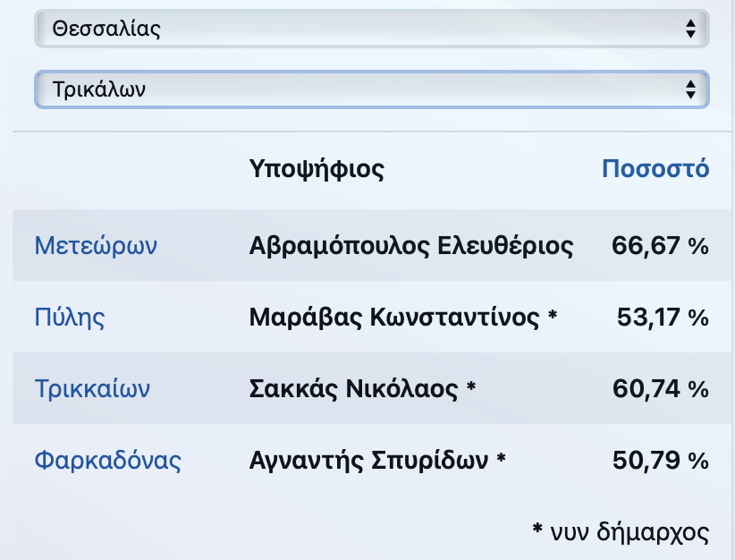Select candidate Αβραμόπουλος Ελευθέριος
735x560 pixels.
[411, 245]
